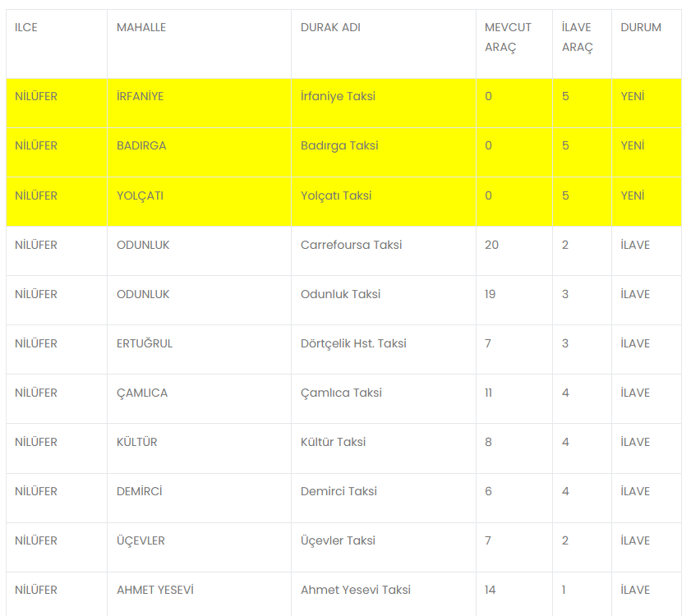Select the Kültür Taksi cell
This screenshot has height=616, width=691.
333,442
